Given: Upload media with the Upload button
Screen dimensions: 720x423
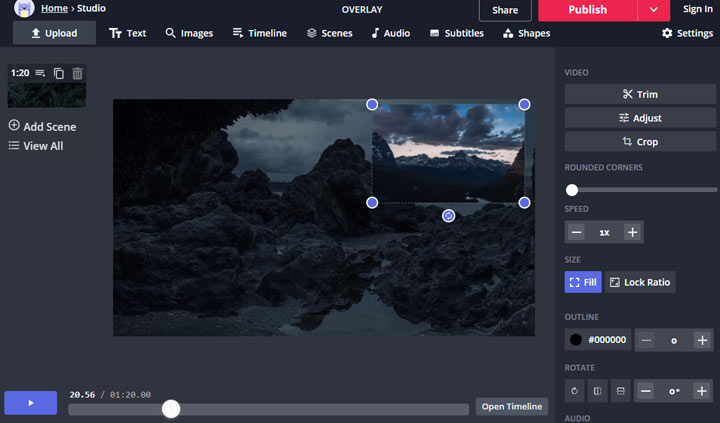Looking at the screenshot, I should (x=54, y=33).
